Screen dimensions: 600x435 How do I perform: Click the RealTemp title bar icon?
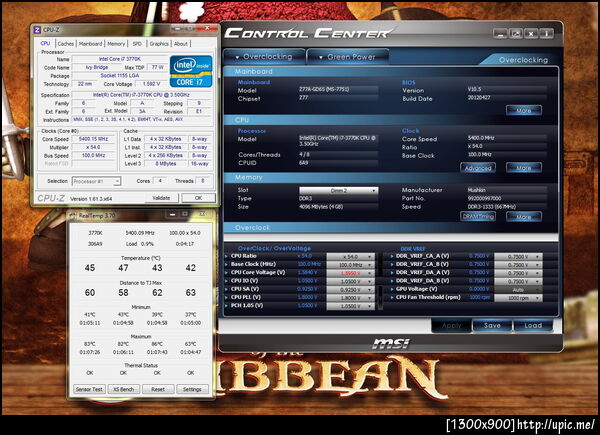click(x=73, y=216)
